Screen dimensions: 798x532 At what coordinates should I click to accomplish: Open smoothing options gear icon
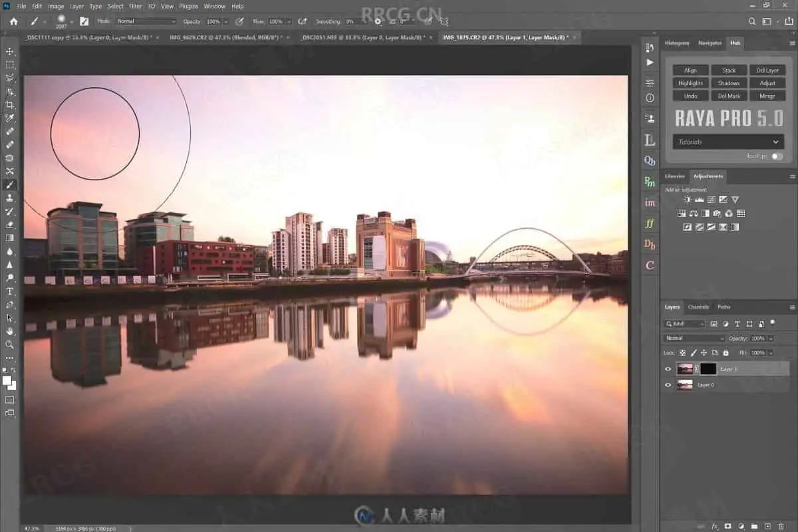pos(378,21)
